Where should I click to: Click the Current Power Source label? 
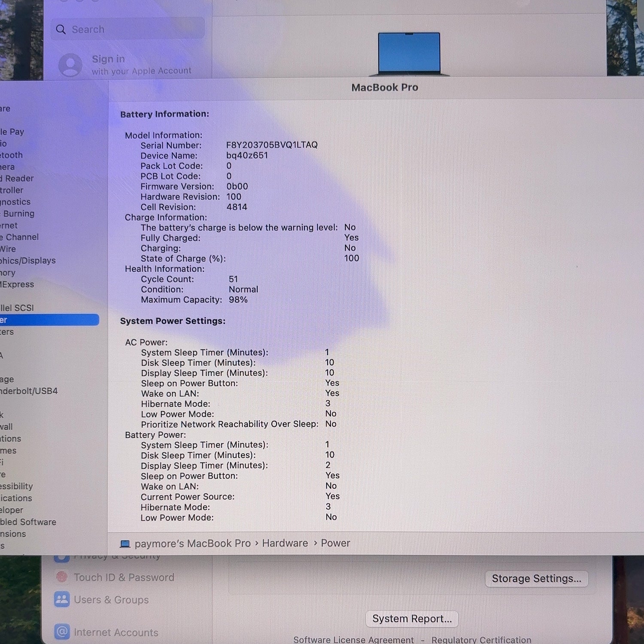[x=188, y=497]
